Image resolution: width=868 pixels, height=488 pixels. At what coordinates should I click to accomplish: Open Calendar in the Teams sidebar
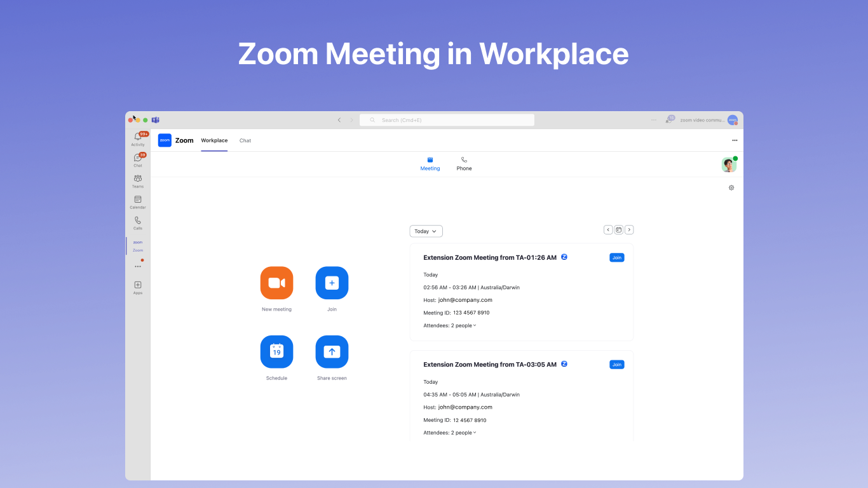click(x=138, y=202)
